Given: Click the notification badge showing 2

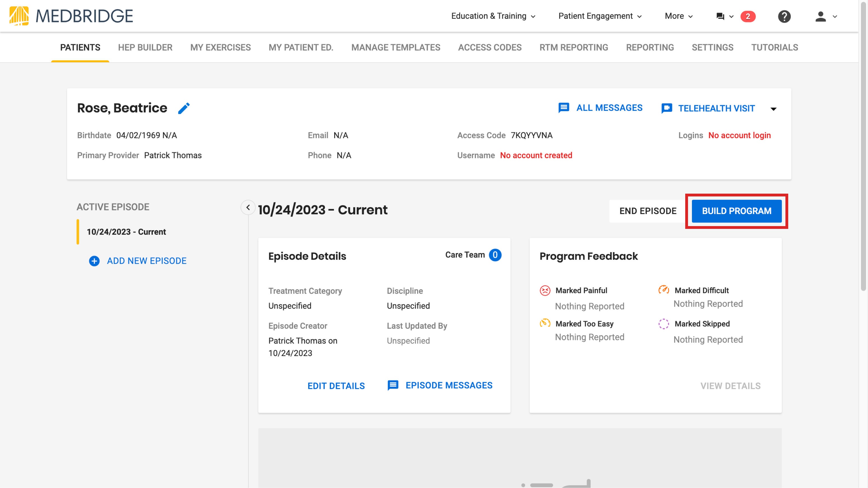Looking at the screenshot, I should pyautogui.click(x=748, y=16).
